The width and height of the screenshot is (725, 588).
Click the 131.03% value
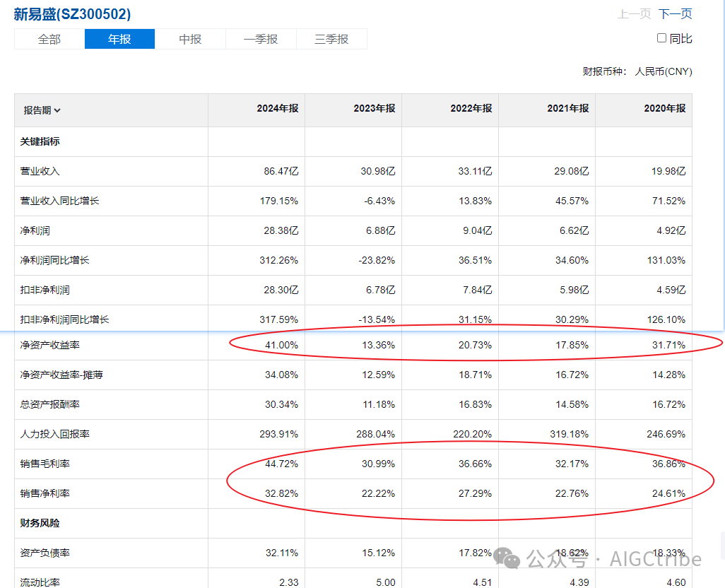(666, 260)
